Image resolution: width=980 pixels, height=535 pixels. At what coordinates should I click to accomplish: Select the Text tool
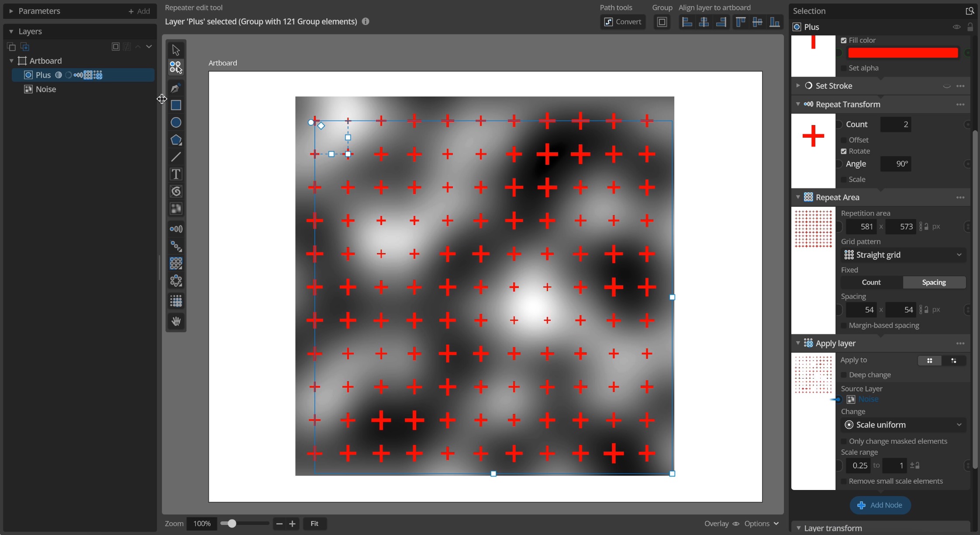176,174
